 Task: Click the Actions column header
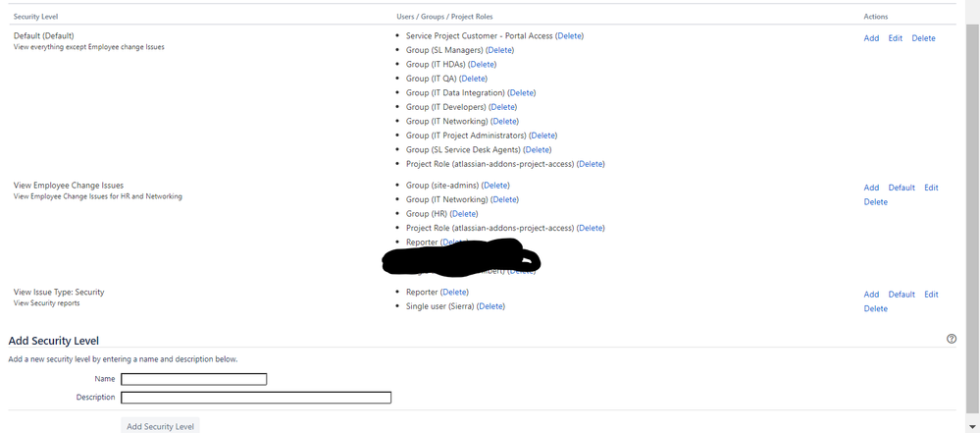(x=876, y=17)
